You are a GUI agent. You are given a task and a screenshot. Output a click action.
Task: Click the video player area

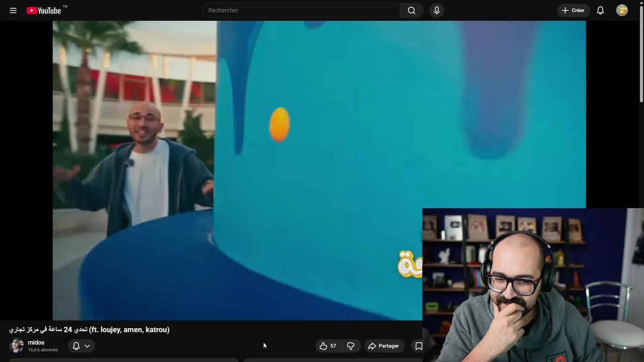319,170
